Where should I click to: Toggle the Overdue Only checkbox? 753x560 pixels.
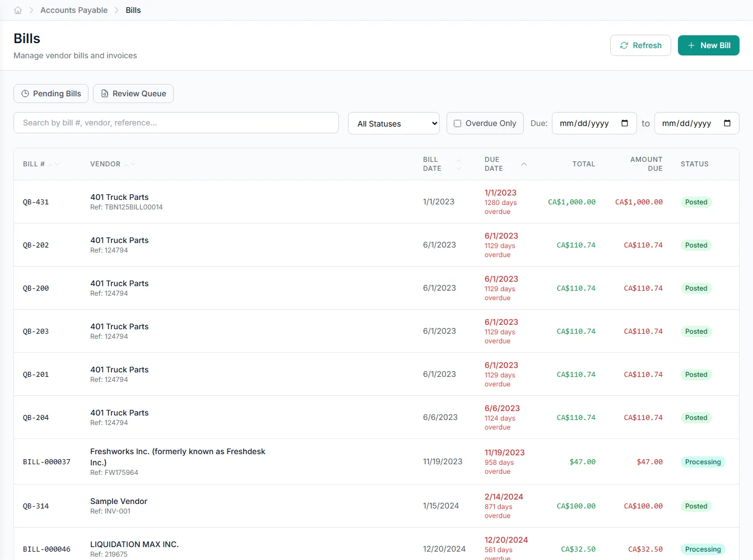click(457, 123)
